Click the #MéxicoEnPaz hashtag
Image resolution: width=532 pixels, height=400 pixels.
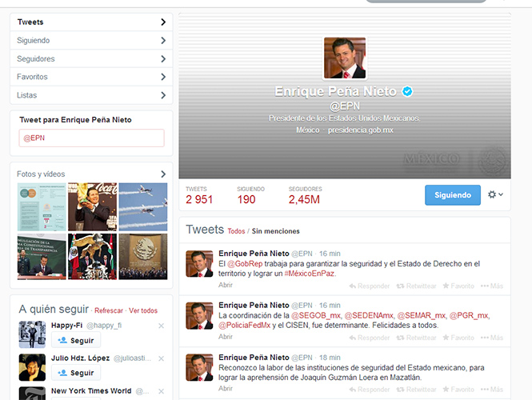click(x=309, y=274)
